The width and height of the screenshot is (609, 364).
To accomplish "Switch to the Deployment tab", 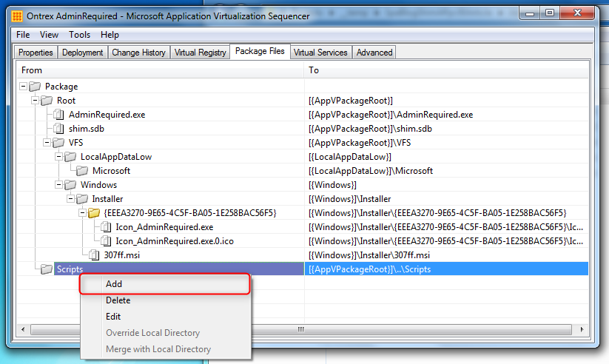I will click(82, 53).
